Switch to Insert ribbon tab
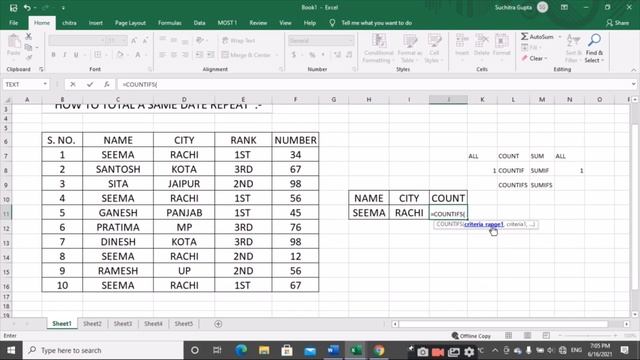Image resolution: width=640 pixels, height=360 pixels. (96, 23)
